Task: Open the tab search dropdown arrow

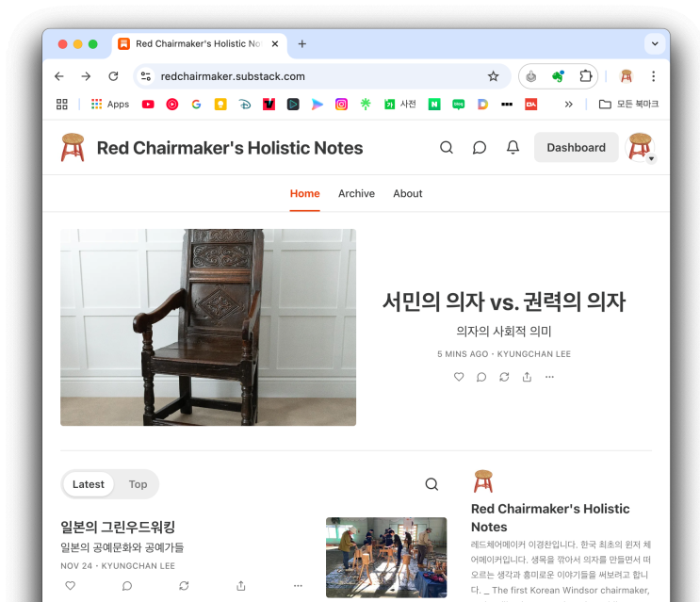Action: point(655,43)
